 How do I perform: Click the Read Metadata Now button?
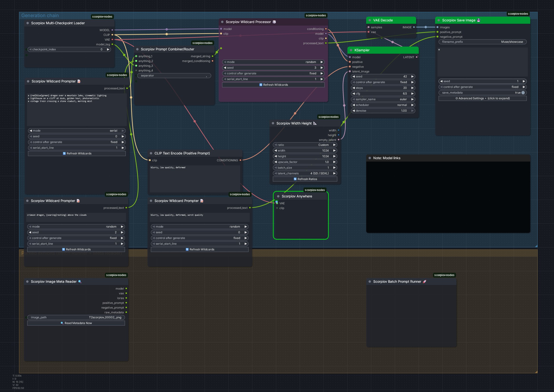click(76, 323)
